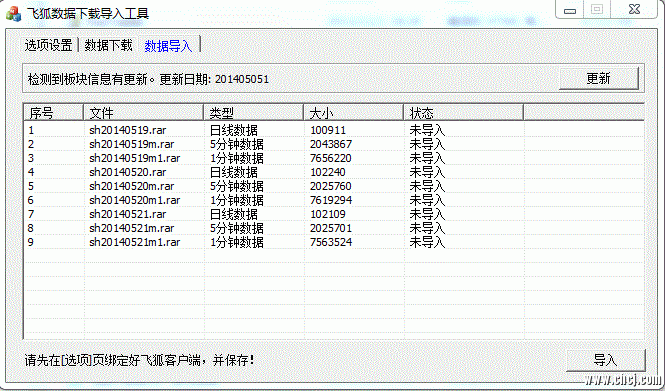Click size value 2043867
The width and height of the screenshot is (665, 391).
point(331,144)
